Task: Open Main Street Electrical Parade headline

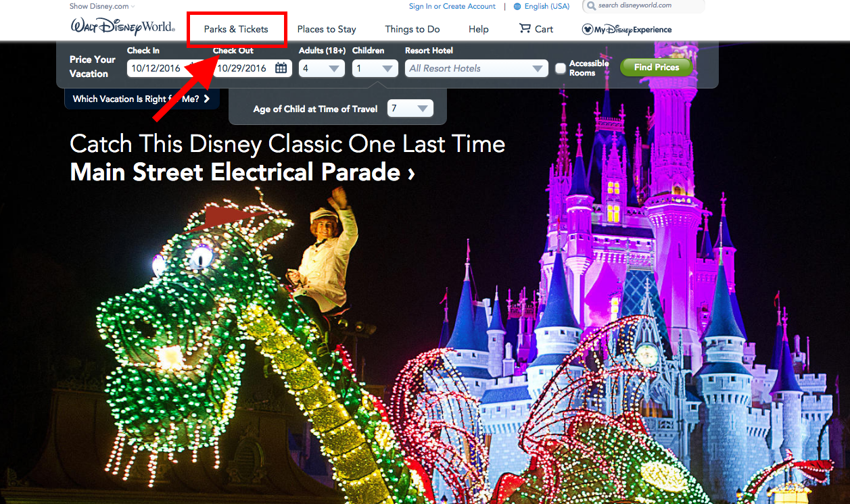Action: point(242,172)
